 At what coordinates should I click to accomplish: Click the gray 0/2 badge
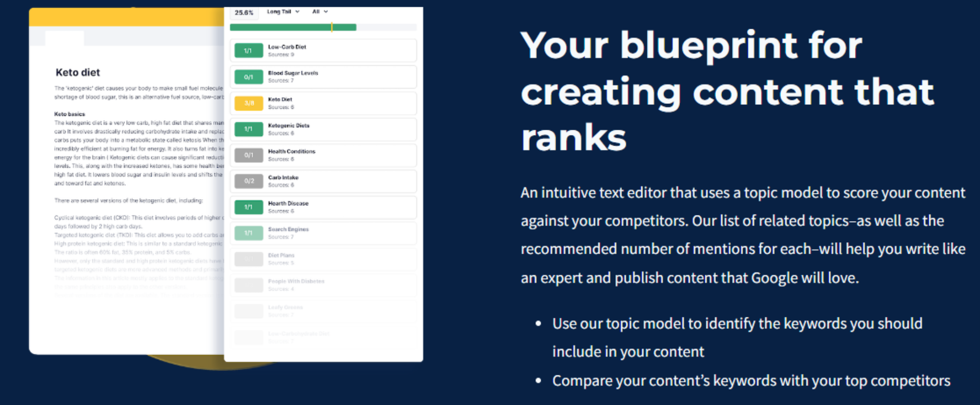(248, 181)
